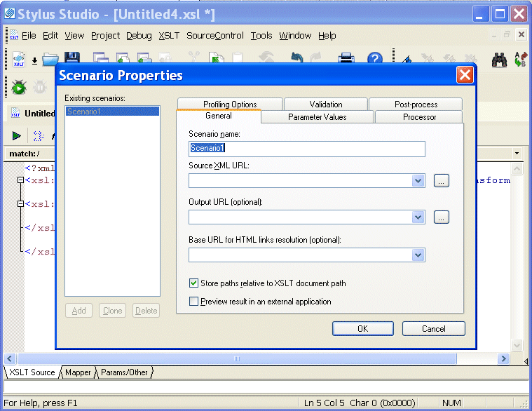Open Help via question mark icon
This screenshot has height=411, width=532.
375,60
